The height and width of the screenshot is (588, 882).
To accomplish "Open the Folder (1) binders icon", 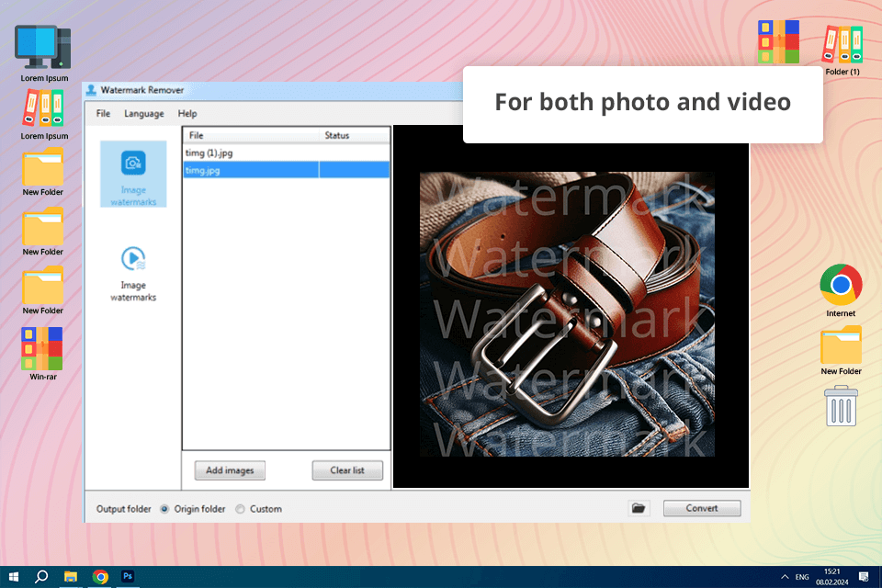I will click(x=842, y=44).
